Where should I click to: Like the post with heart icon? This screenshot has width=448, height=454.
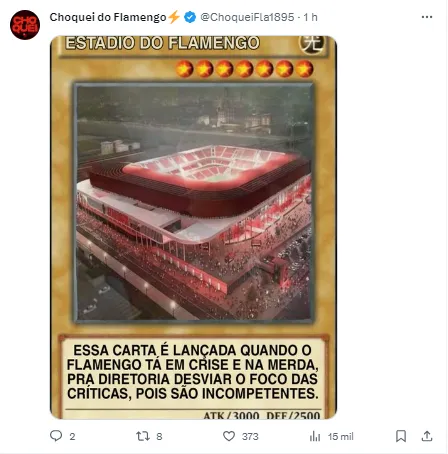coord(229,436)
